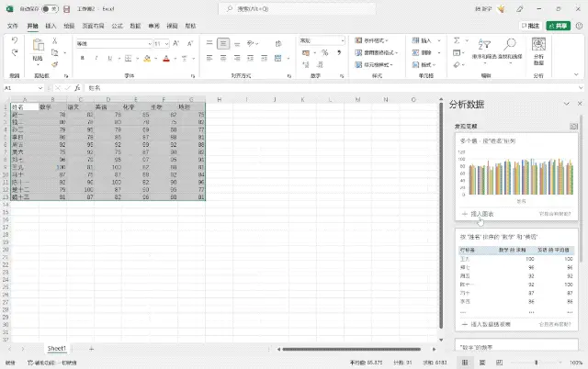Image resolution: width=588 pixels, height=369 pixels.
Task: Decrease font size with smaller A
Action: (x=190, y=44)
